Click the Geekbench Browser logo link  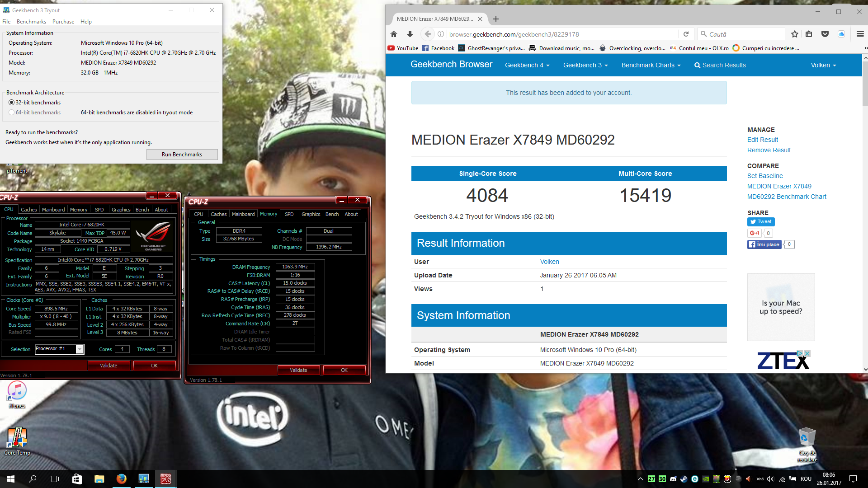pyautogui.click(x=451, y=65)
